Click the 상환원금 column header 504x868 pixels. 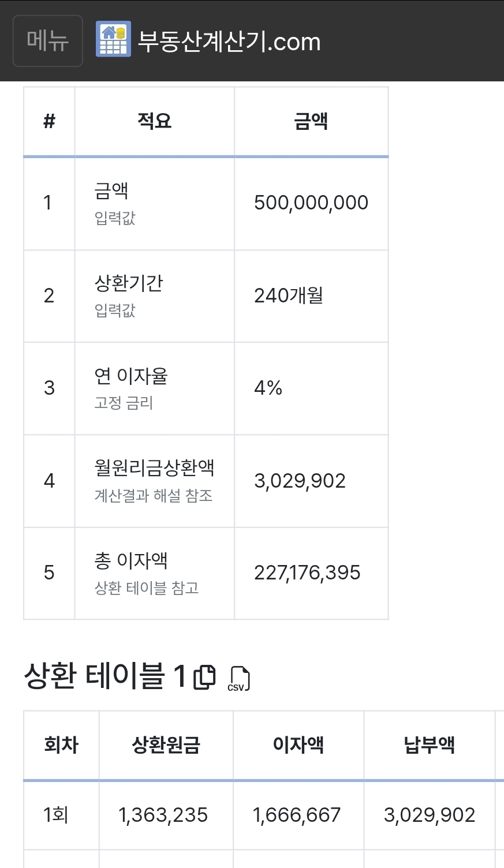(x=166, y=745)
